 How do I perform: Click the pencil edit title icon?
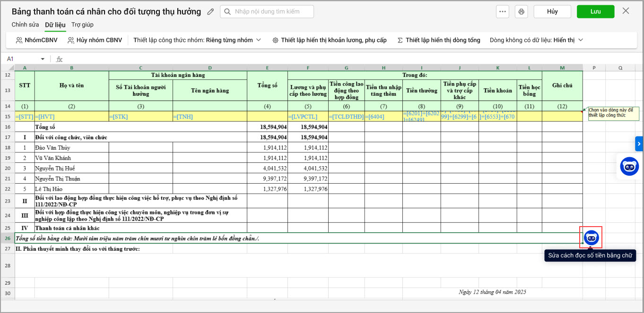click(211, 12)
